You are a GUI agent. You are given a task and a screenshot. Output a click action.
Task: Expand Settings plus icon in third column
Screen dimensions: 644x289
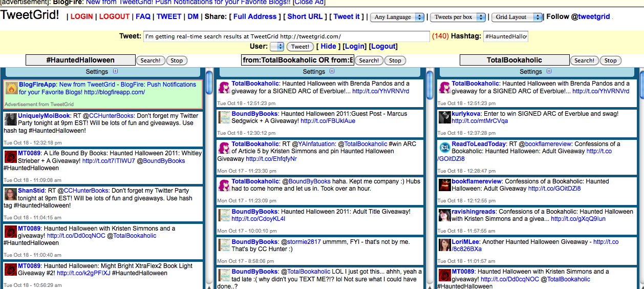coord(548,72)
